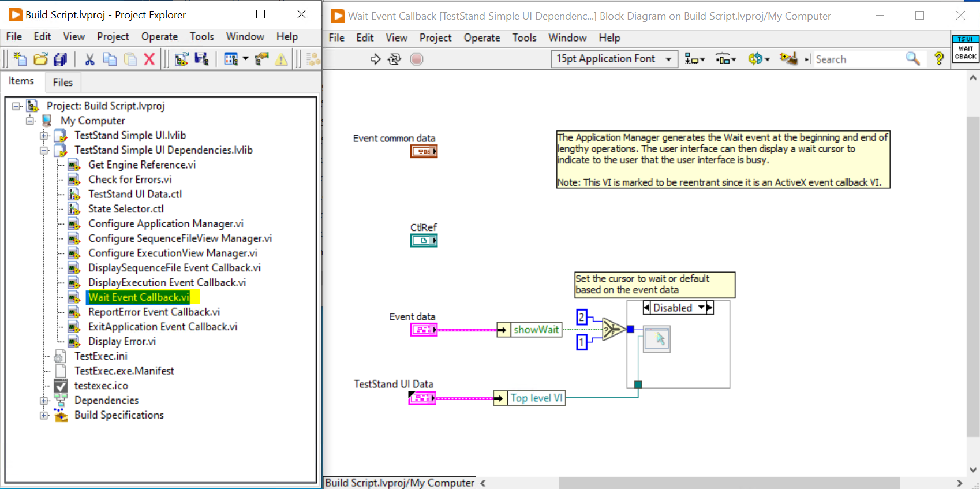Open the Distribute Objects dropdown
980x489 pixels.
coord(725,59)
